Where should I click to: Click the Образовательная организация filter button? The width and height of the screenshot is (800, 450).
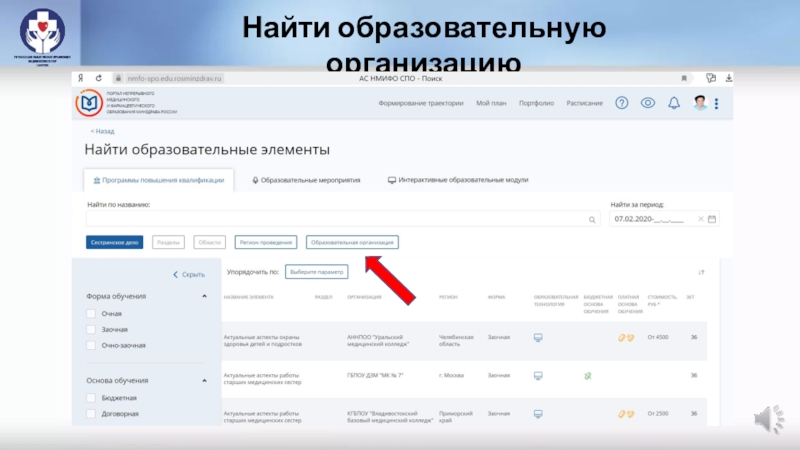[353, 242]
